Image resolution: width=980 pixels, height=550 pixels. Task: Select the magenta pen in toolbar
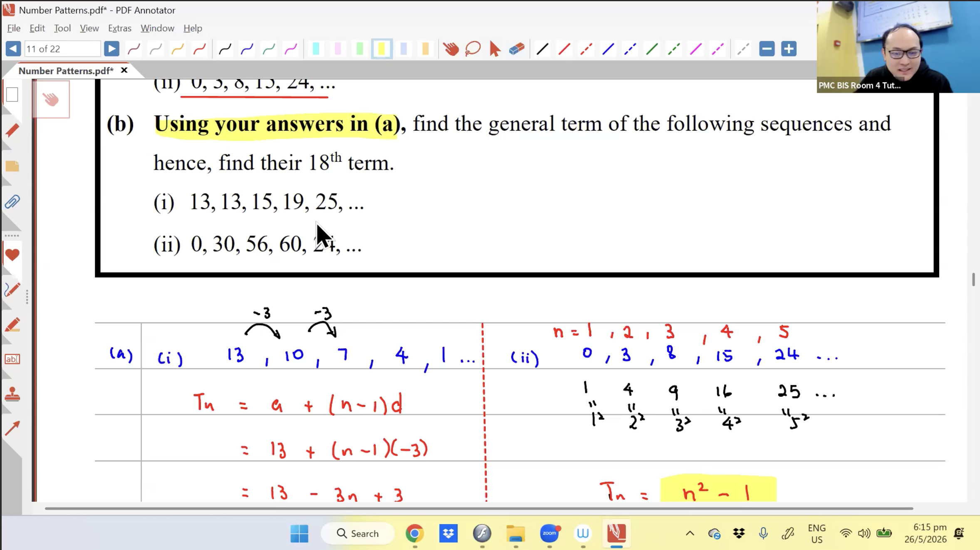[291, 49]
